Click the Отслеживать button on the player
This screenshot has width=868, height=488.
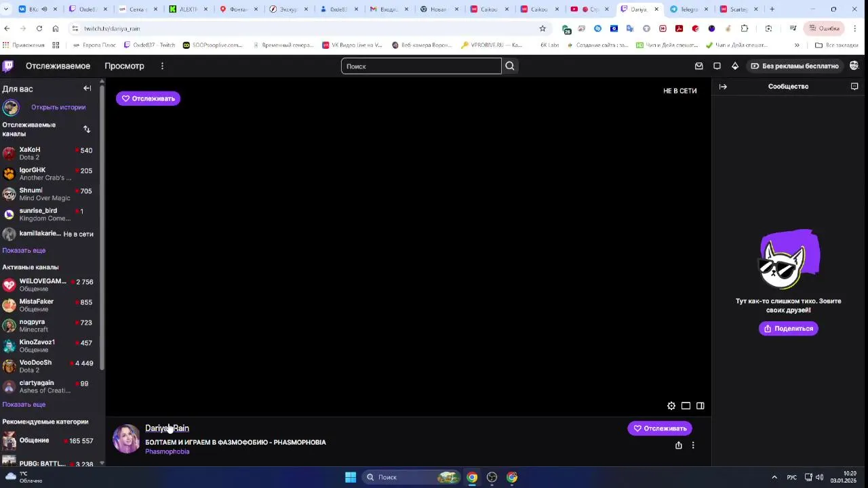pyautogui.click(x=148, y=98)
